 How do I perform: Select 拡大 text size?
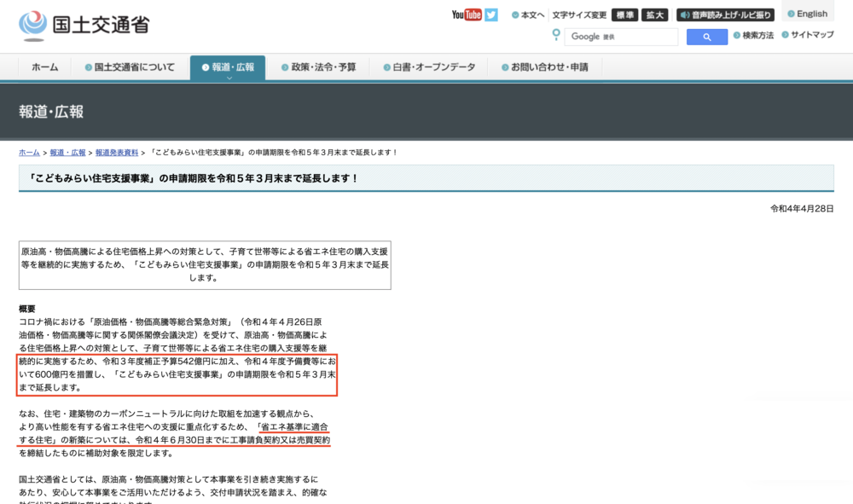point(654,14)
